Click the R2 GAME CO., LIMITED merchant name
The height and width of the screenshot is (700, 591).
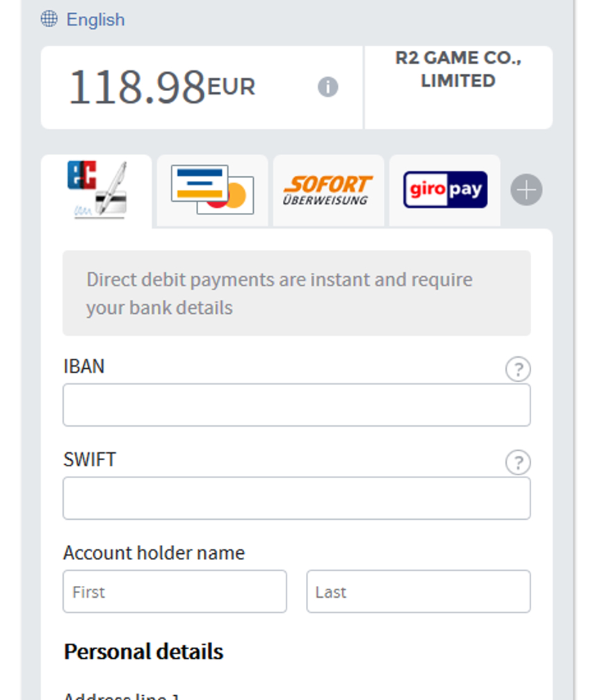[x=458, y=70]
